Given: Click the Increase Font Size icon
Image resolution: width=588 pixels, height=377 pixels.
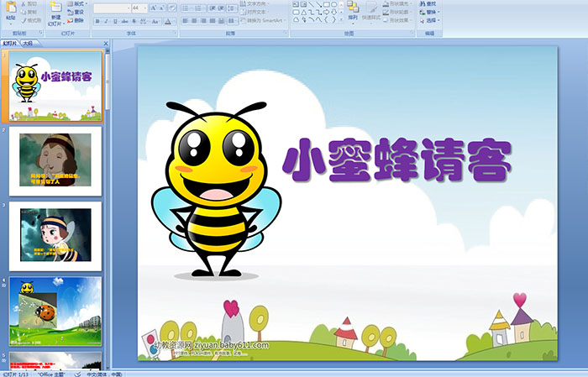Looking at the screenshot, I should (153, 8).
